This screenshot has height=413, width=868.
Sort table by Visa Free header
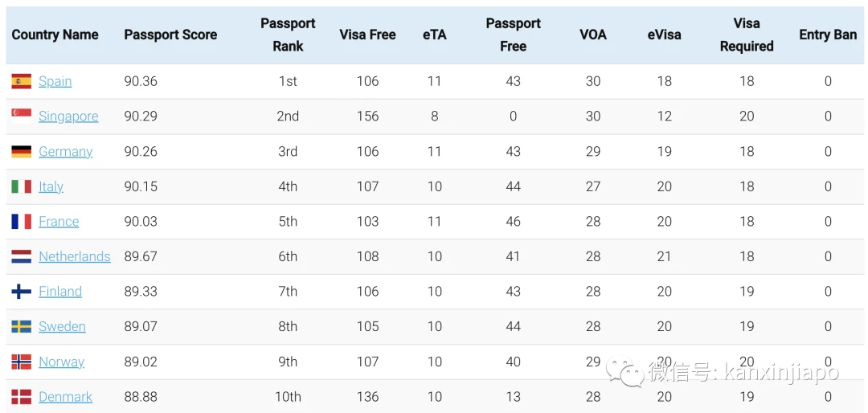pyautogui.click(x=367, y=35)
